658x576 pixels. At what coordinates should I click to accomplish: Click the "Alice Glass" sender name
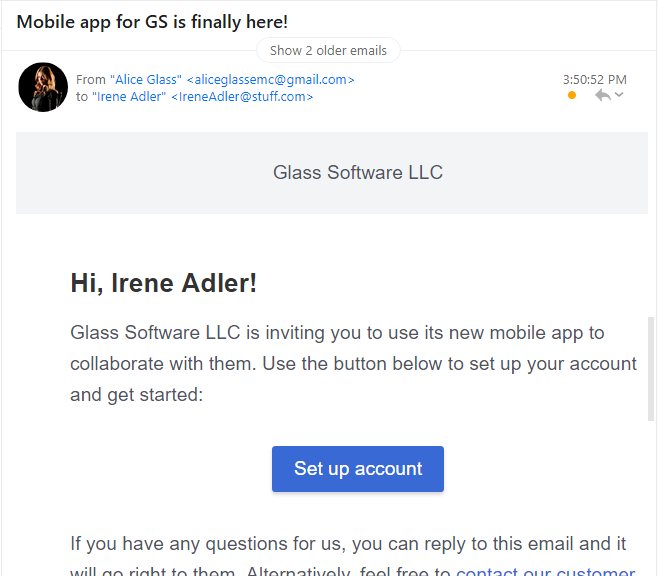tap(146, 79)
